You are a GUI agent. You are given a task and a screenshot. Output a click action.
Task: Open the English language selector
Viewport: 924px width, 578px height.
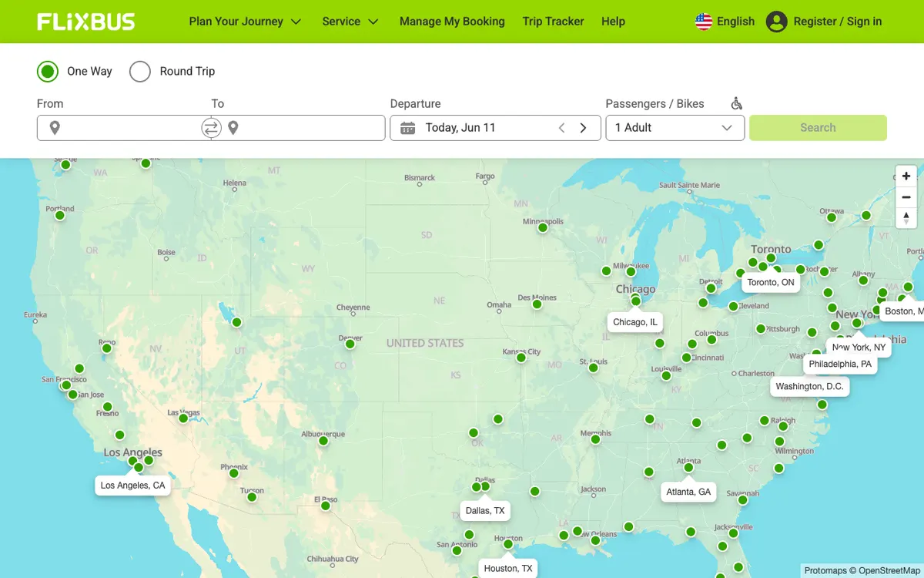point(725,22)
